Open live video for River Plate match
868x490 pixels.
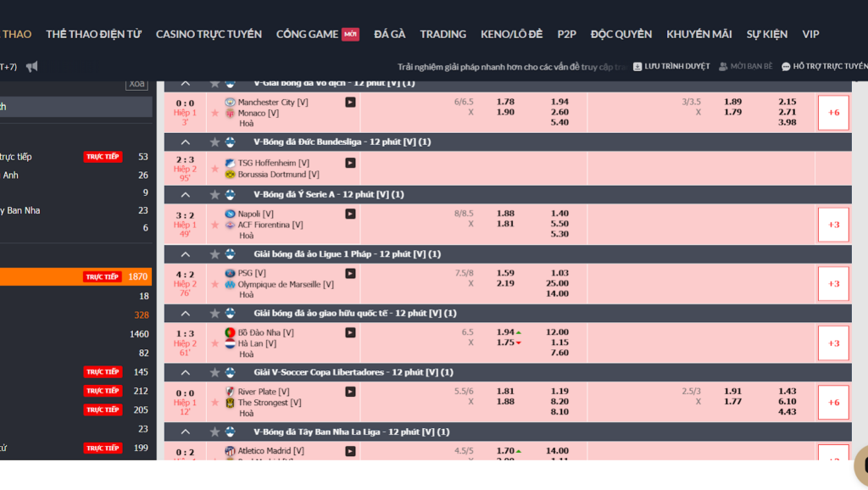[x=350, y=392]
